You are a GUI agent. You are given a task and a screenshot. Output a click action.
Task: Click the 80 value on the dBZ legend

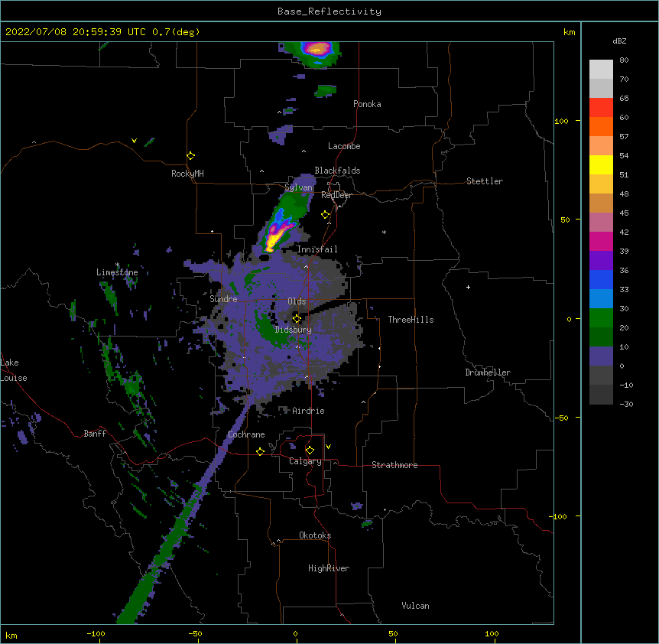point(624,60)
